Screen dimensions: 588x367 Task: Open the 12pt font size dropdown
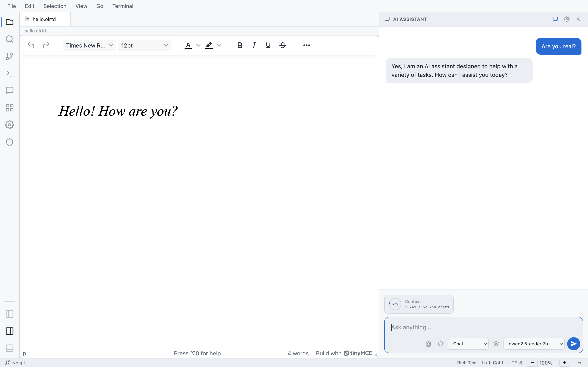(x=144, y=45)
